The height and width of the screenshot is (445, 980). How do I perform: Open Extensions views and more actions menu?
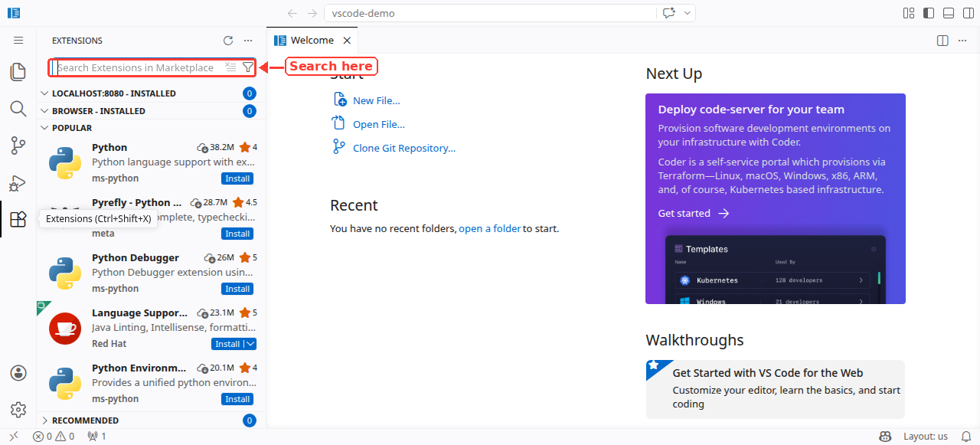[248, 41]
